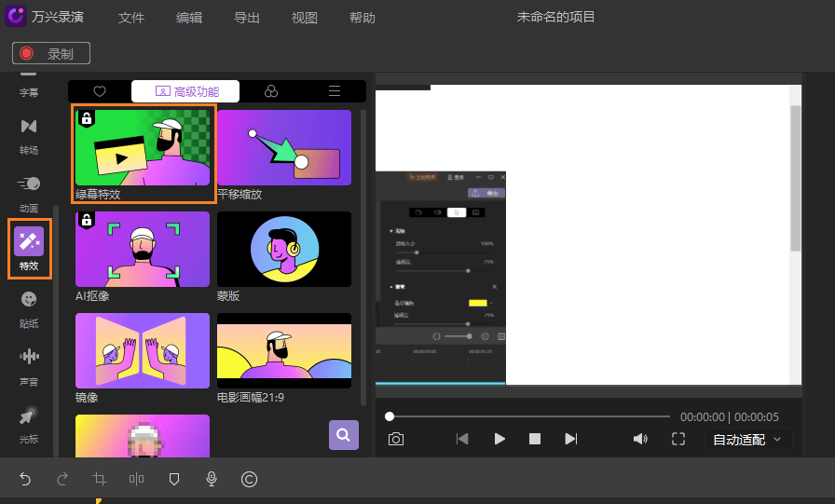The height and width of the screenshot is (504, 835).
Task: Take a snapshot with camera icon
Action: [396, 439]
